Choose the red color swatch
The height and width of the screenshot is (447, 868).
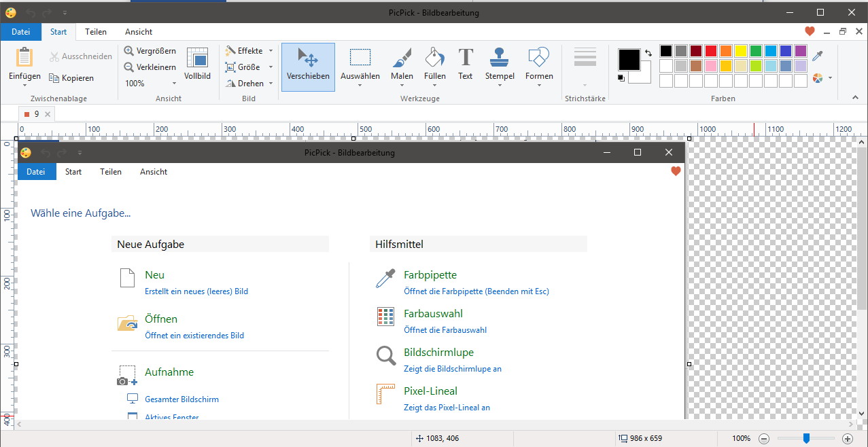click(710, 51)
